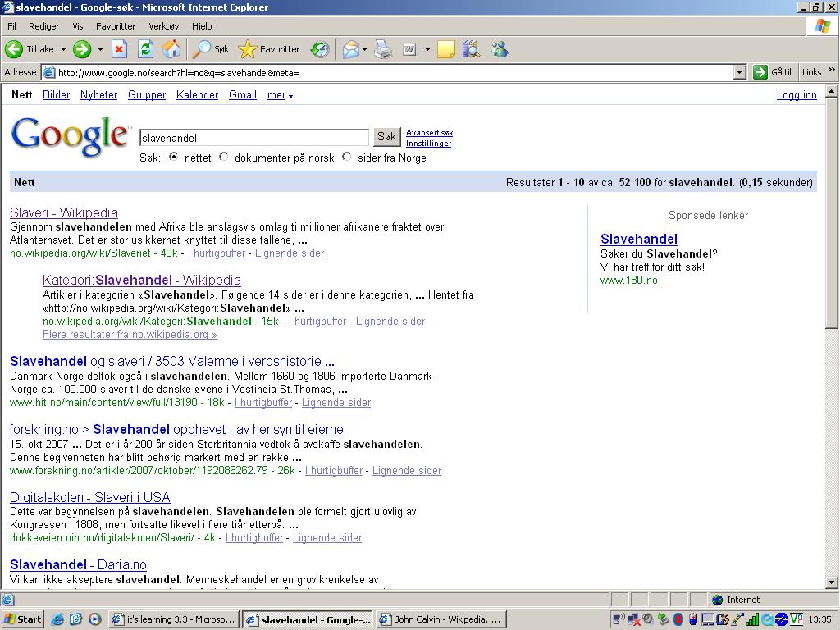Click the address bar URL field

pos(395,72)
